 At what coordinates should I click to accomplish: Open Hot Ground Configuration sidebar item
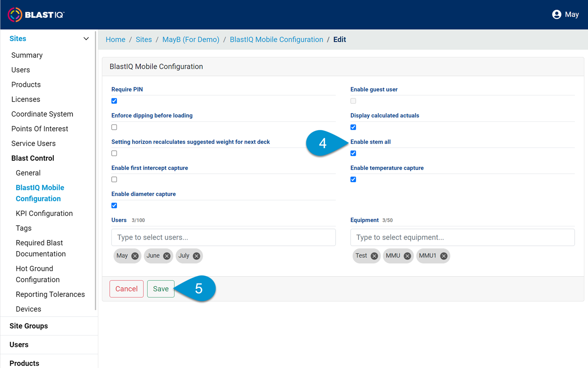tap(38, 274)
